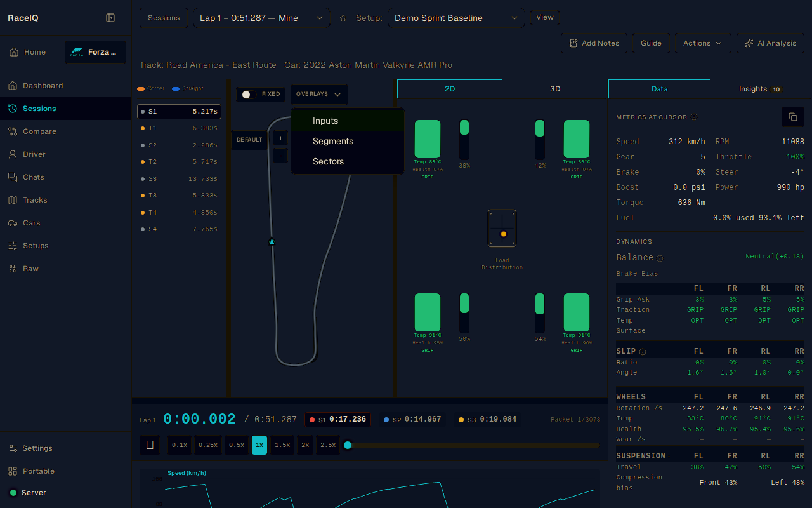Open the Guide button
Viewport: 812px width, 508px height.
(x=651, y=43)
